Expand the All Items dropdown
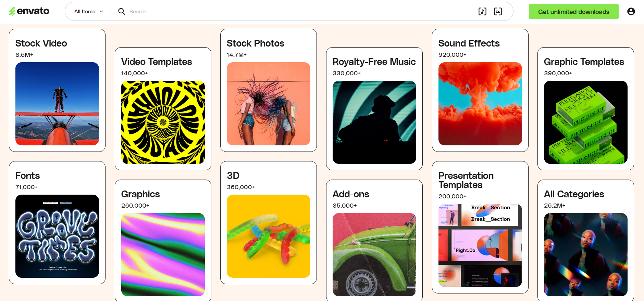The height and width of the screenshot is (301, 644). point(88,11)
